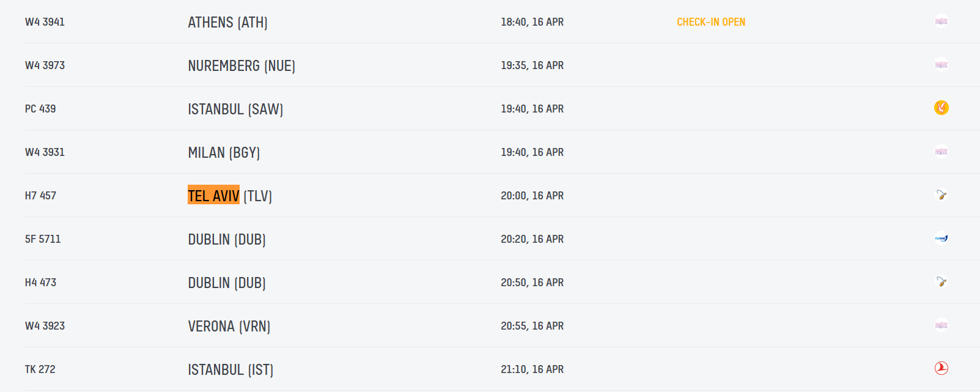The height and width of the screenshot is (392, 980).
Task: Click the ISTANBUL (SAW) destination
Action: tap(235, 109)
